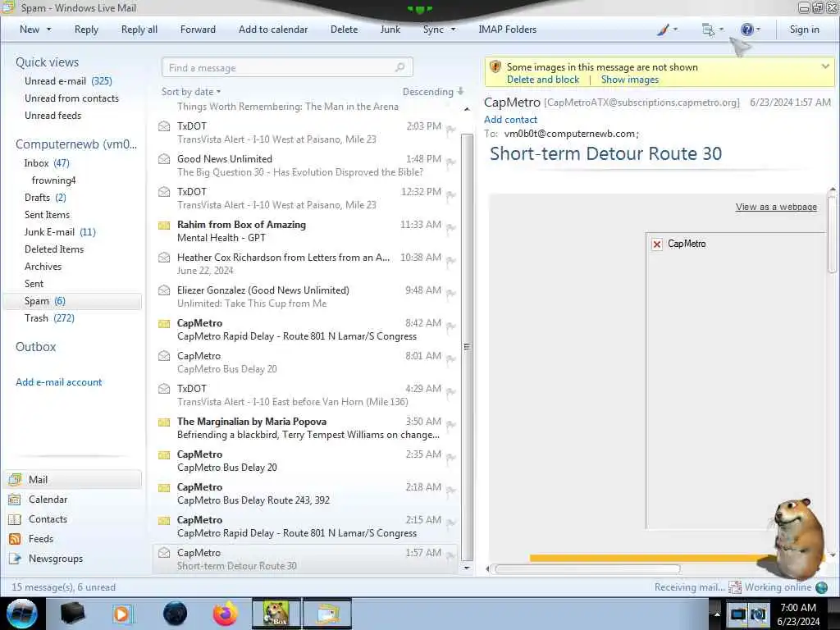This screenshot has width=840, height=630.
Task: Click unread envelope icon for CapMetro 8:42 AM message
Action: coord(164,323)
